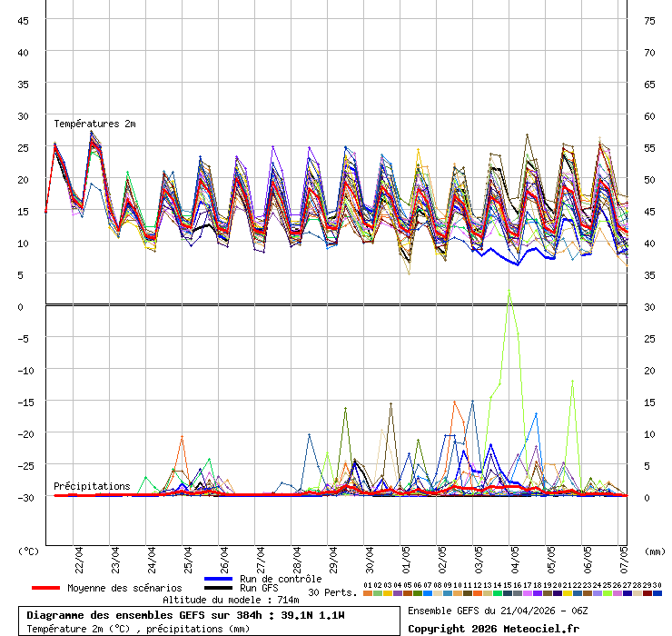Click the '04/05' date label on x-axis
Image resolution: width=672 pixels, height=636 pixels.
[516, 556]
